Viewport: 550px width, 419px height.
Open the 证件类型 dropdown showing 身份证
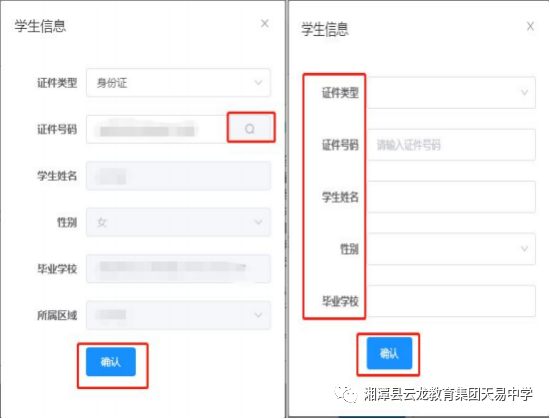click(178, 83)
